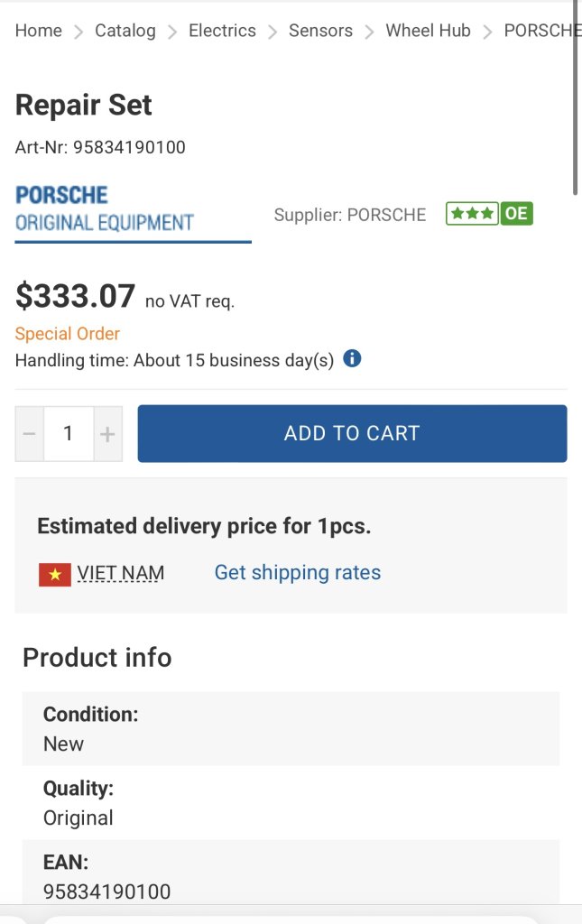
Task: Click the quantity input field
Action: click(69, 434)
